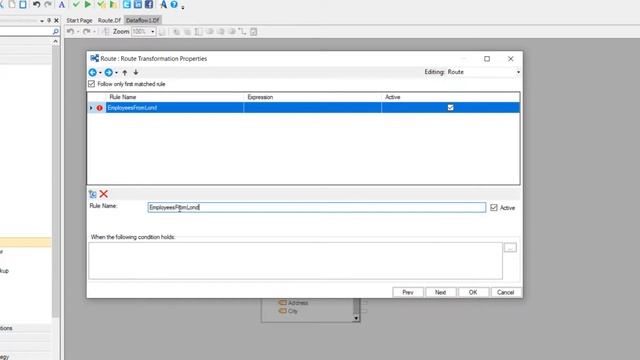Open the left panel options arrow
Image resolution: width=640 pixels, height=360 pixels.
42,20
